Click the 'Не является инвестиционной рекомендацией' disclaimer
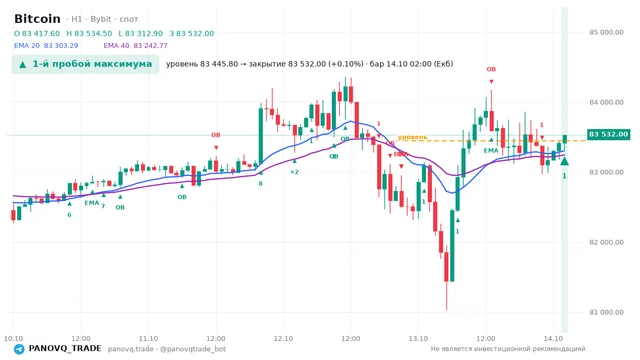This screenshot has height=360, width=640. (508, 349)
